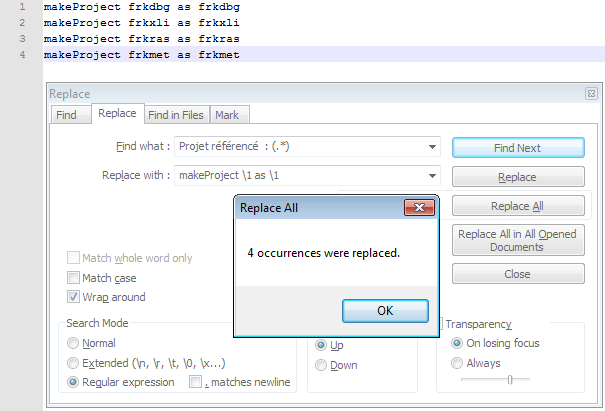
Task: Toggle the '. matches newline' checkbox
Action: click(x=195, y=382)
